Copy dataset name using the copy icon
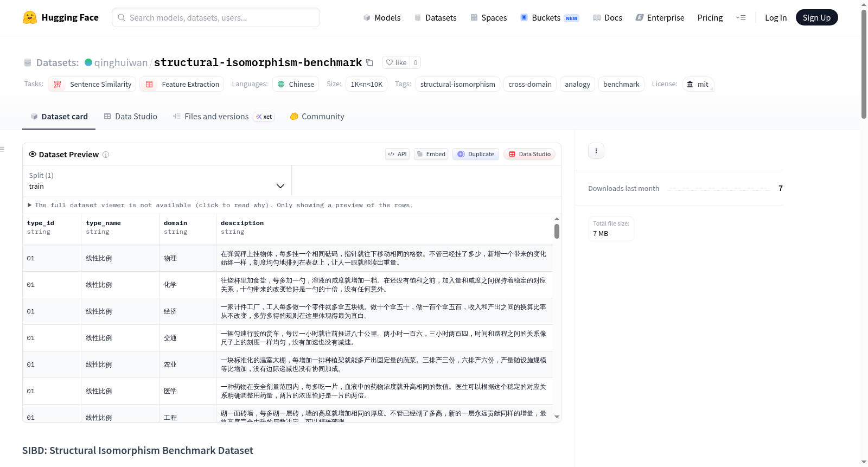Viewport: 868px width, 467px height. [x=369, y=62]
